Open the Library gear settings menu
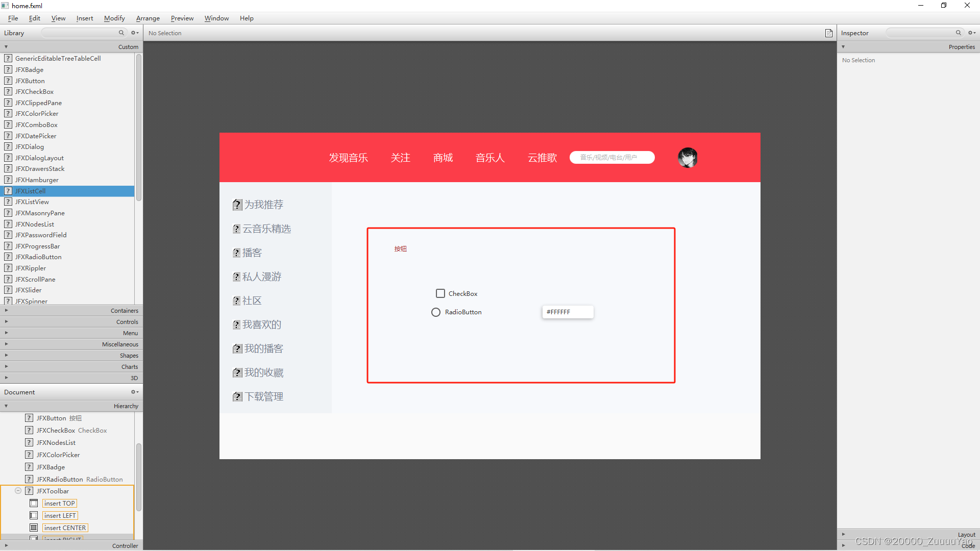 tap(134, 33)
